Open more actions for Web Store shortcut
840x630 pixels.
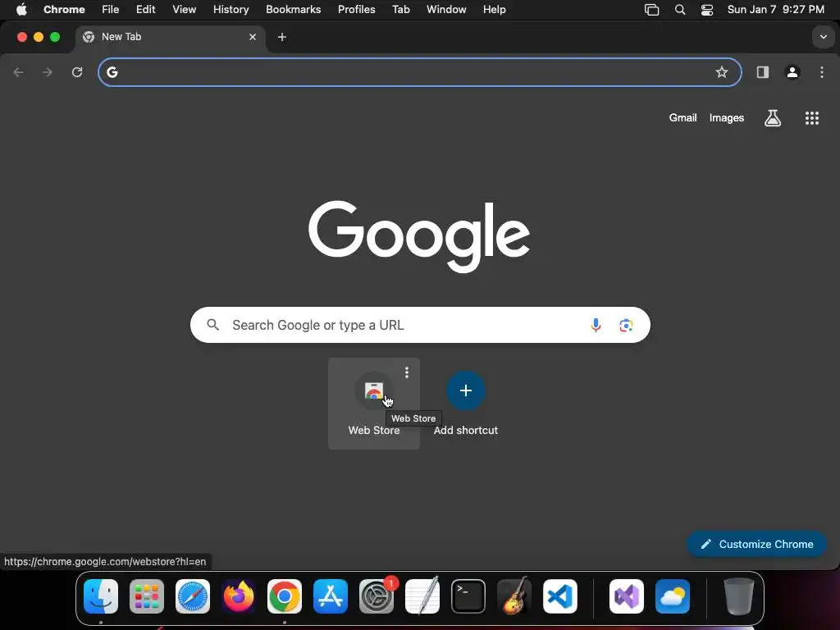pos(407,372)
